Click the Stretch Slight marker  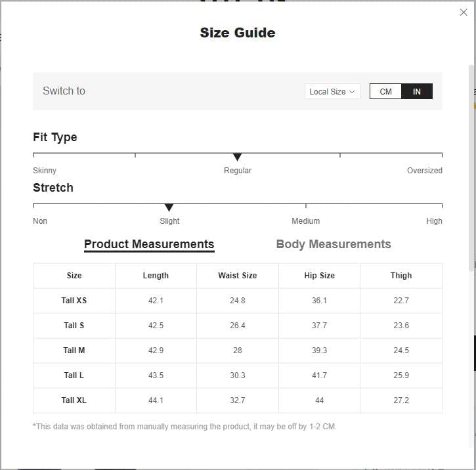point(169,208)
